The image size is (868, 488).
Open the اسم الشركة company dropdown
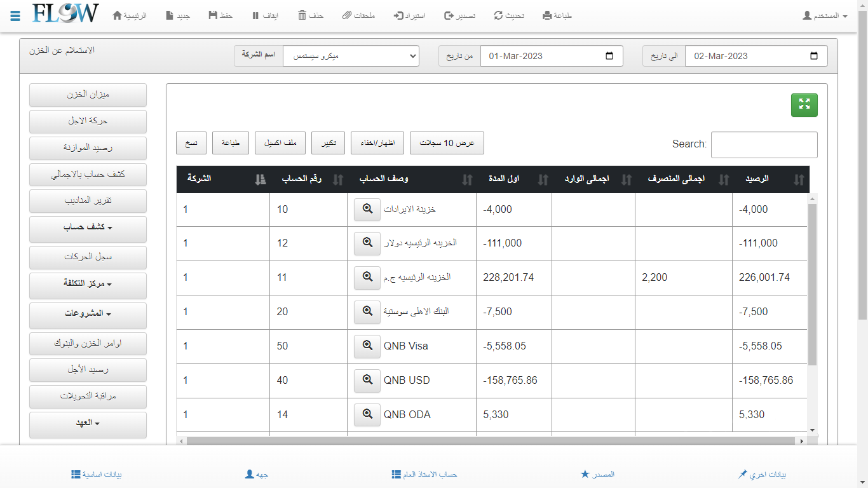[x=351, y=56]
